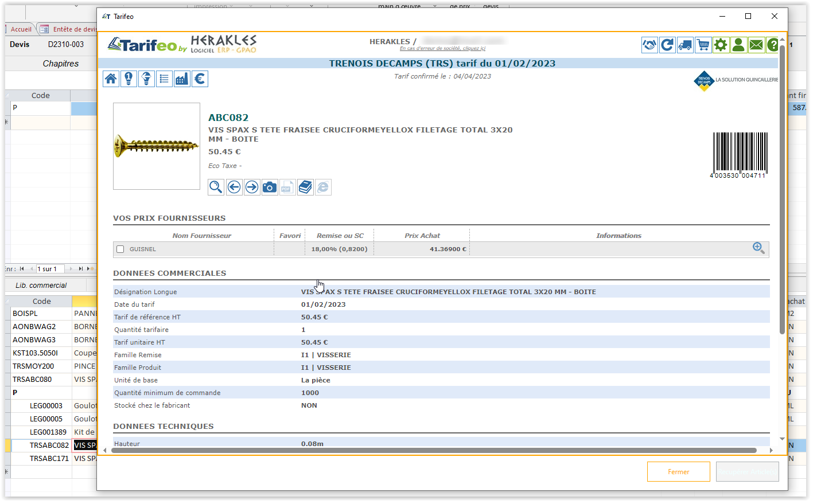
Task: Click the camera icon under the product image
Action: coord(269,187)
